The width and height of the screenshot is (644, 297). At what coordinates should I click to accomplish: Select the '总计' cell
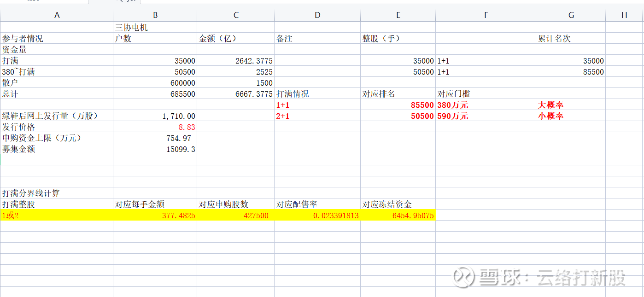click(57, 93)
